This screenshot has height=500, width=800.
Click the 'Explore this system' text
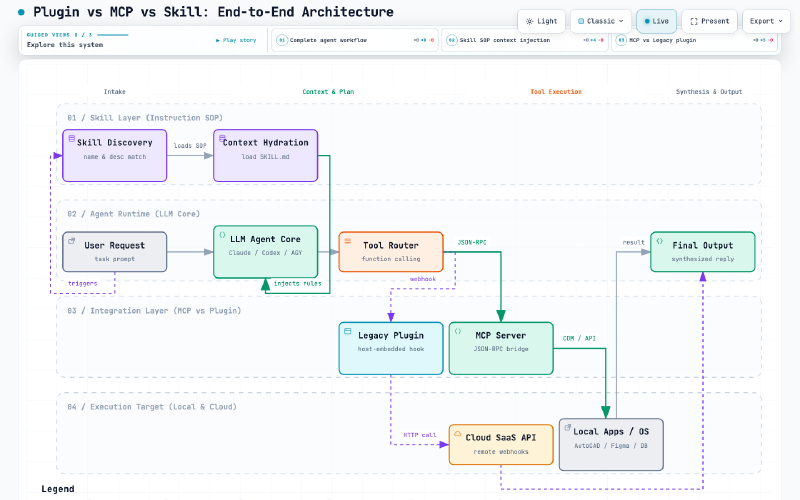pyautogui.click(x=65, y=45)
